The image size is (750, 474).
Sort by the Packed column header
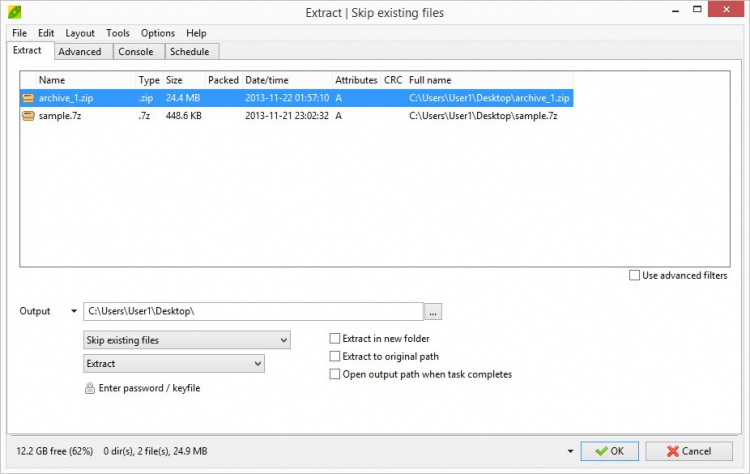tap(223, 80)
